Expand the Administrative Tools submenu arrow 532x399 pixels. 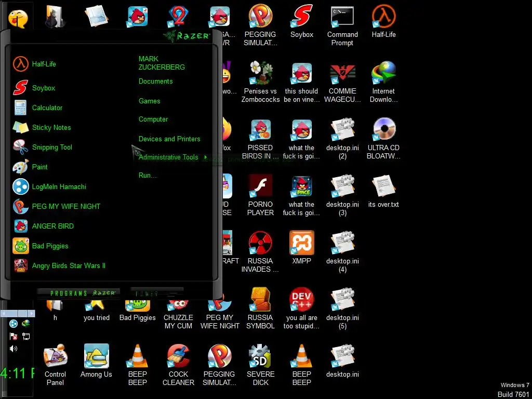206,157
